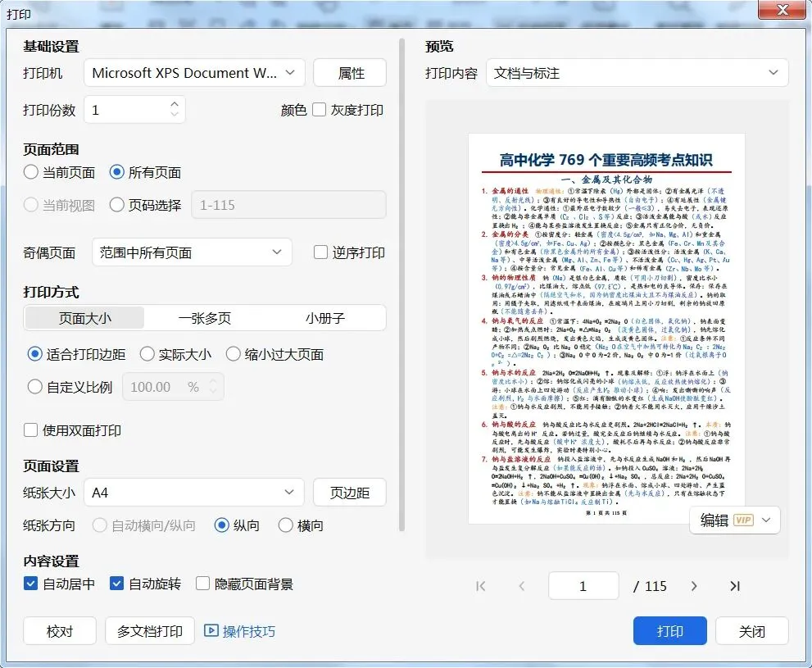Select 适合打印边距 radio option
This screenshot has width=812, height=668.
click(x=34, y=354)
